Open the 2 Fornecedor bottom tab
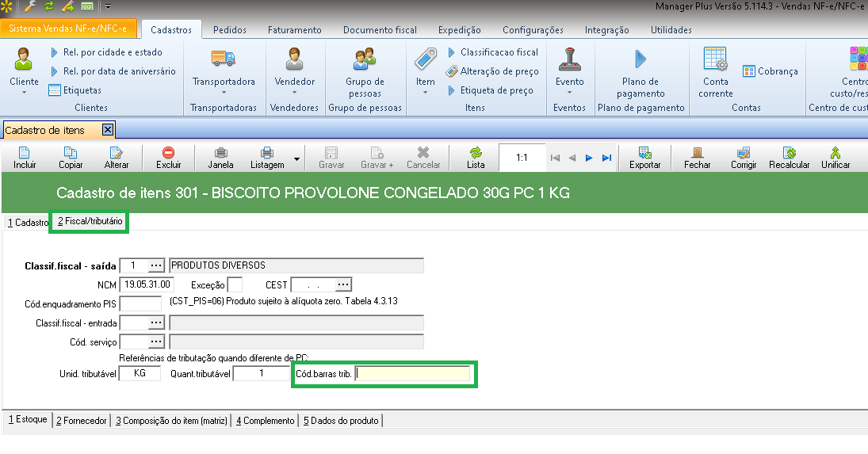 tap(81, 421)
